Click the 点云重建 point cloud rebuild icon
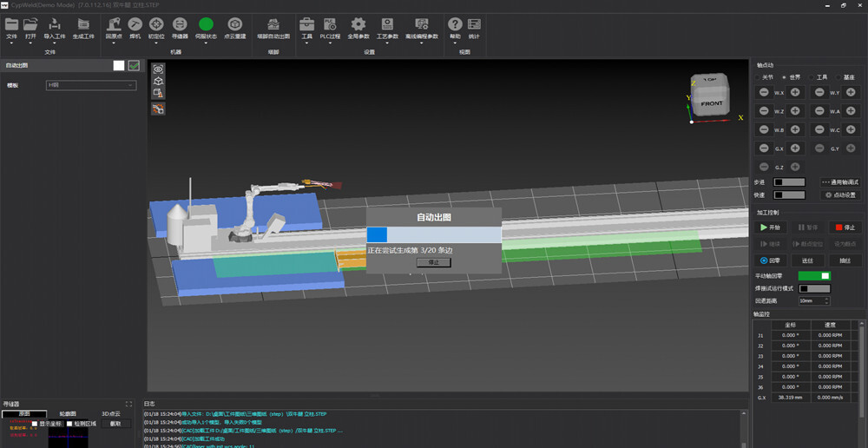Screen dimensions: 868x448 click(x=233, y=24)
